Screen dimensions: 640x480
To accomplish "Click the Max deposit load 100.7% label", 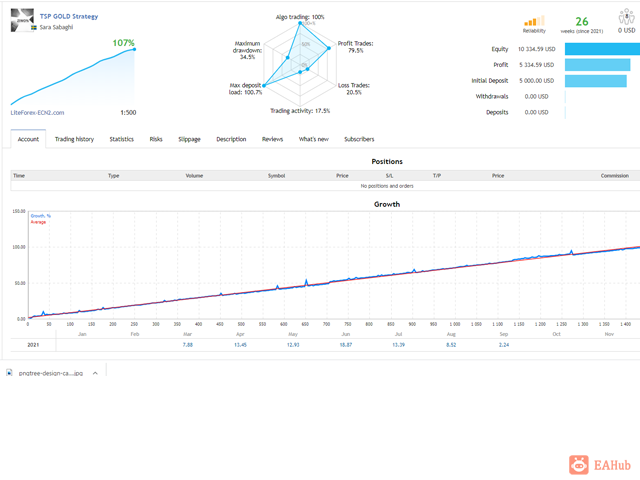I will pos(245,89).
